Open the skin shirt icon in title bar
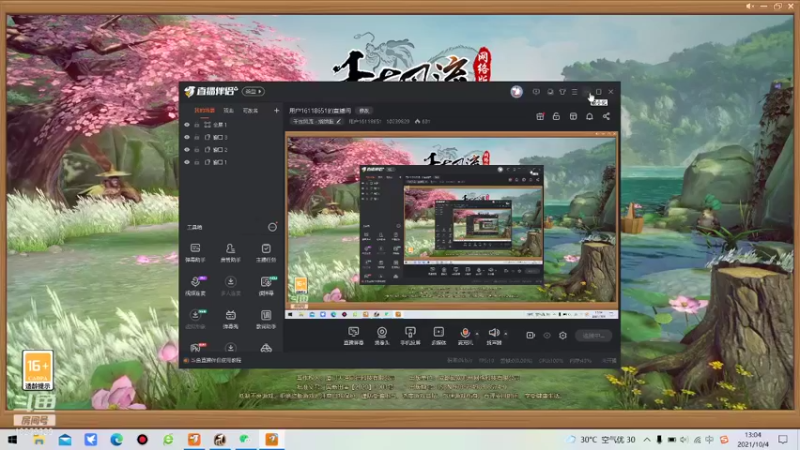 pyautogui.click(x=562, y=92)
